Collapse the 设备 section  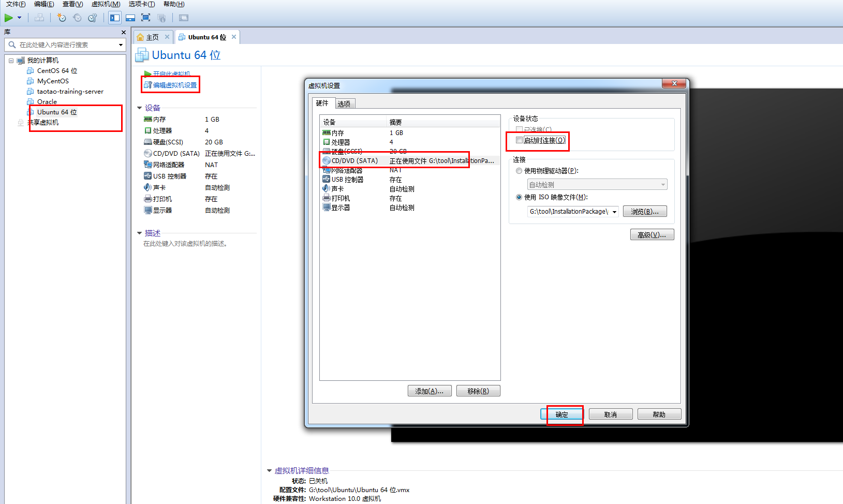139,108
